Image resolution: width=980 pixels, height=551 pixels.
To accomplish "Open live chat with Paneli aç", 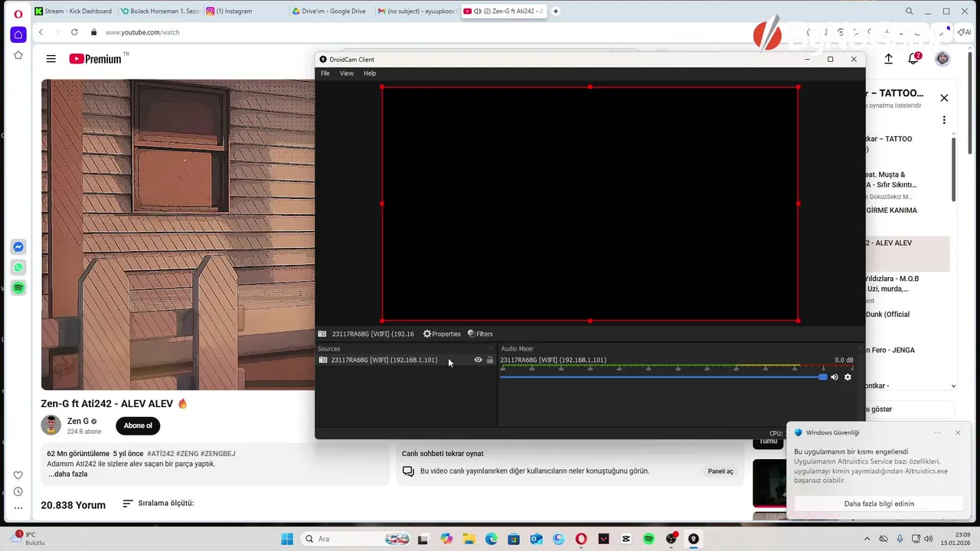I will [720, 471].
